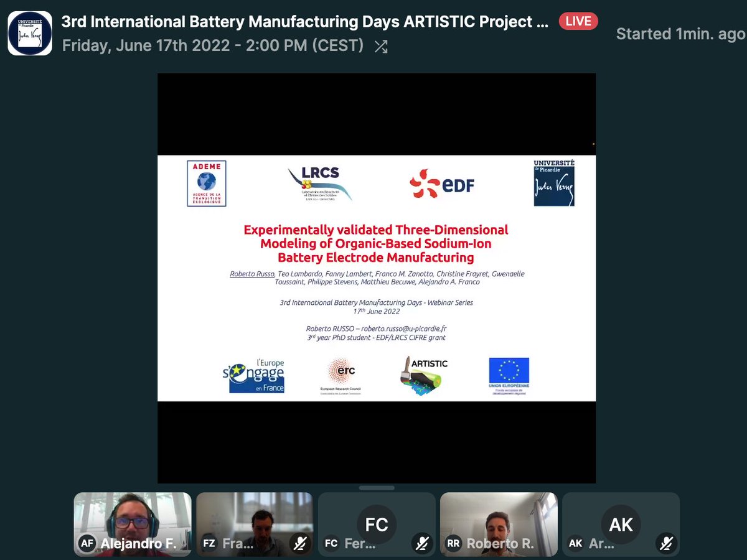
Task: Click the small AK avatar badge
Action: 575,543
